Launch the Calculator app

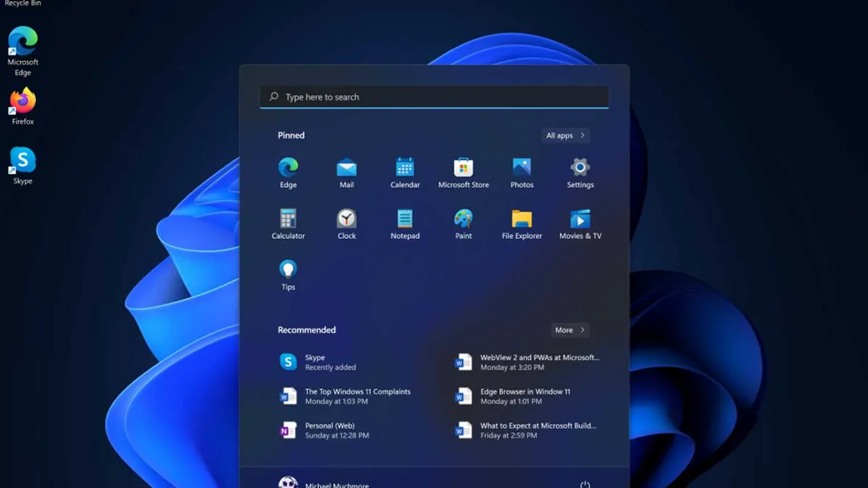pos(288,224)
